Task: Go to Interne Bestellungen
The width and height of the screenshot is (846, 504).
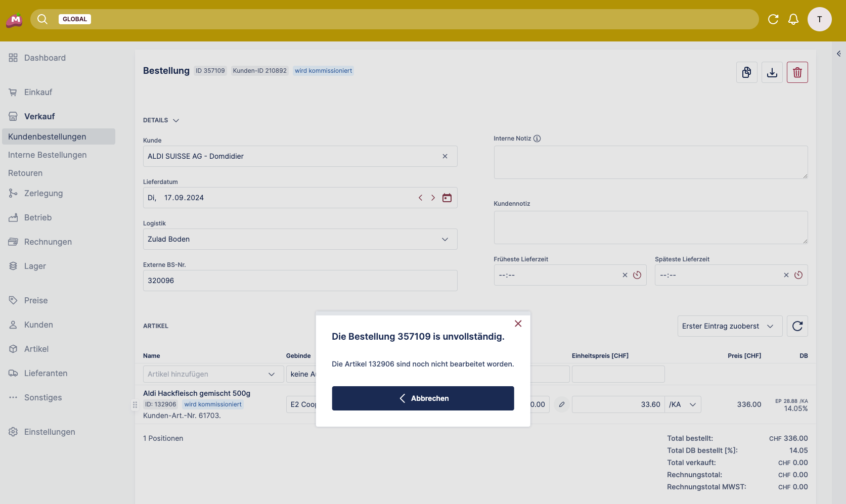Action: click(48, 155)
